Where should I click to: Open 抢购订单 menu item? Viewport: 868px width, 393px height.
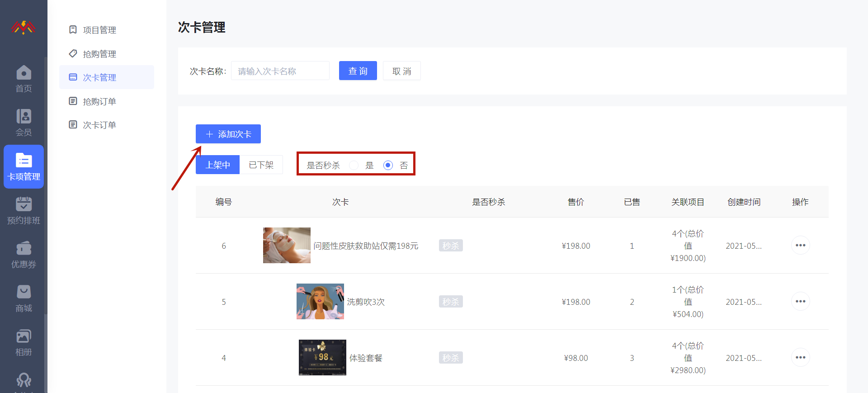107,101
